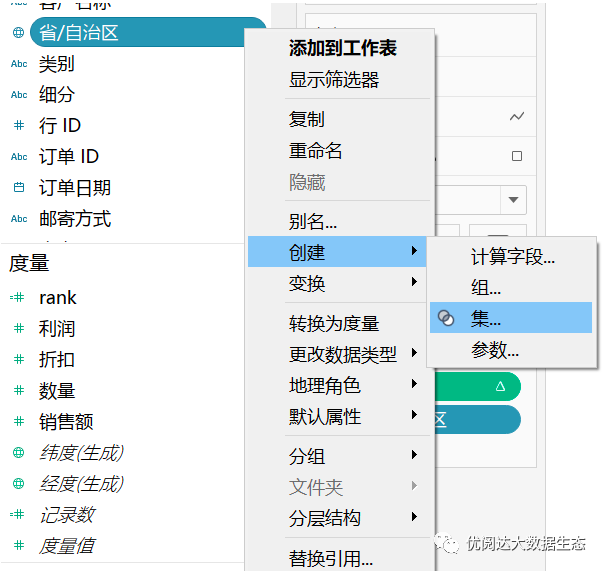
Task: Select 计算字段... from the 创建 submenu
Action: pyautogui.click(x=513, y=257)
